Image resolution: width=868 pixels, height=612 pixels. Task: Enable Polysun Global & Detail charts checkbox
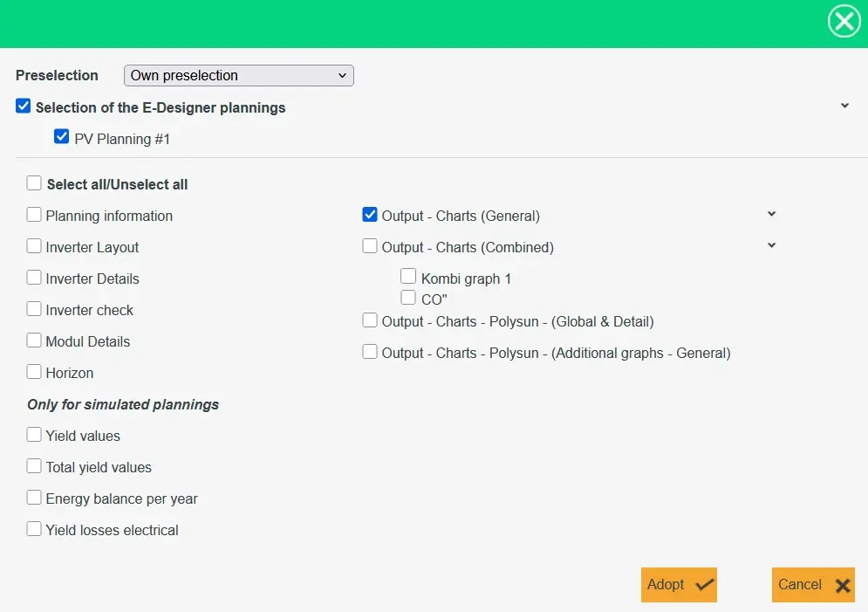(x=370, y=320)
